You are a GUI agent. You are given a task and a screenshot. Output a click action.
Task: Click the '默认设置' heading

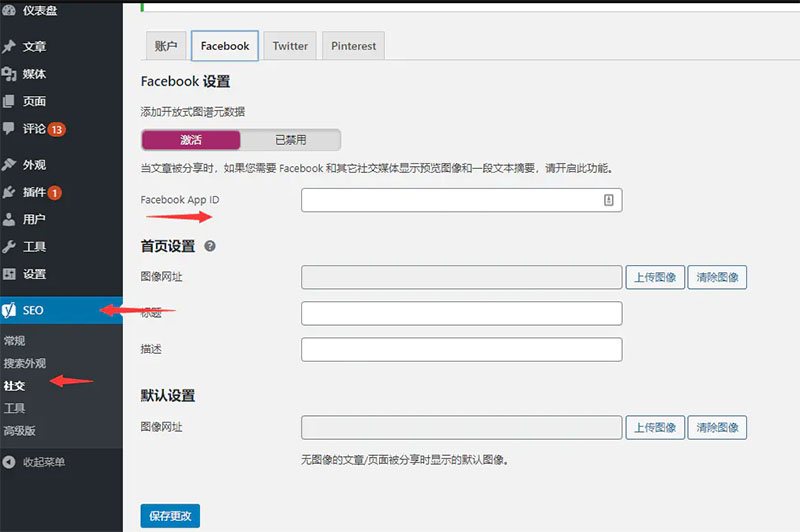pos(168,395)
